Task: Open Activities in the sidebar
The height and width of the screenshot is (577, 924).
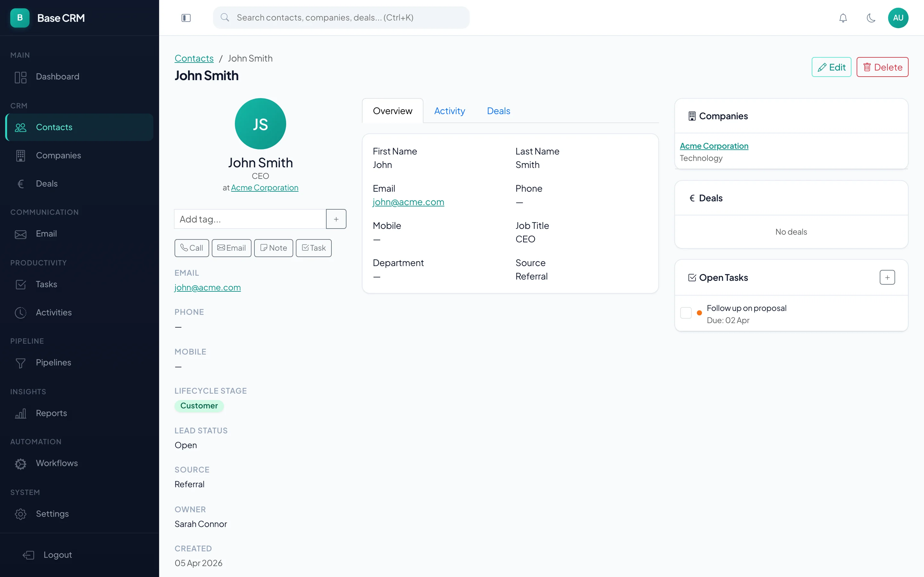Action: click(x=54, y=312)
